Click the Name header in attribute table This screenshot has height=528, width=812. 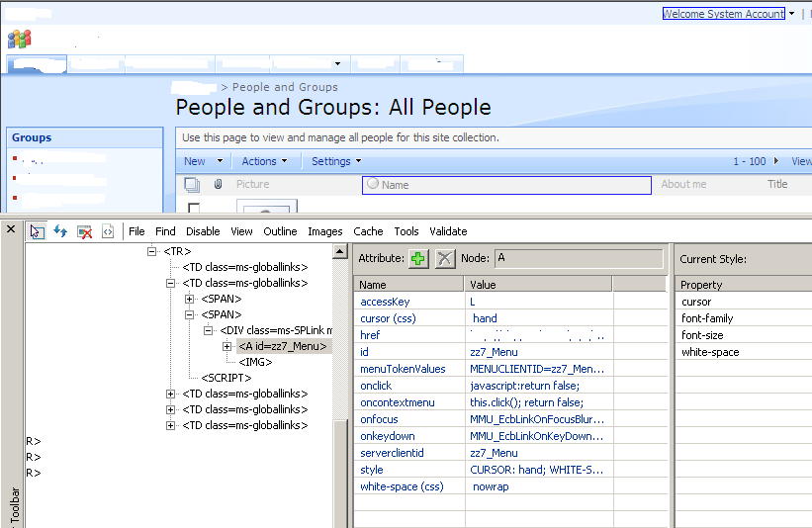(x=409, y=285)
